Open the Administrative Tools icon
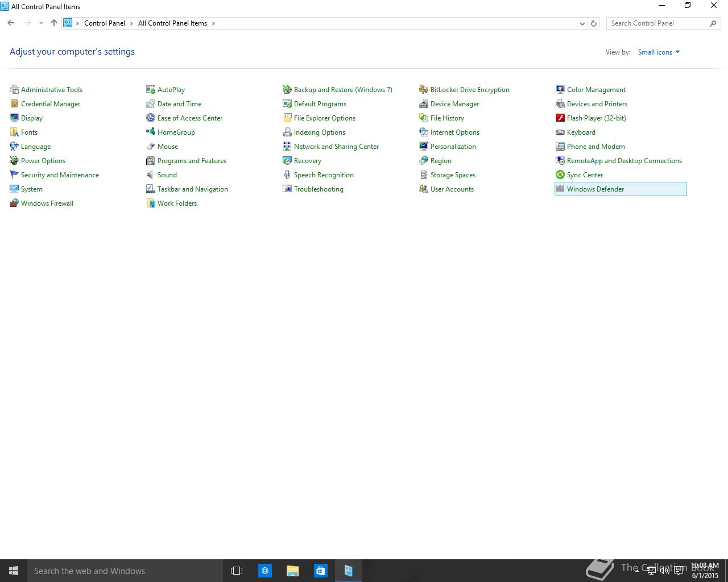 click(14, 89)
